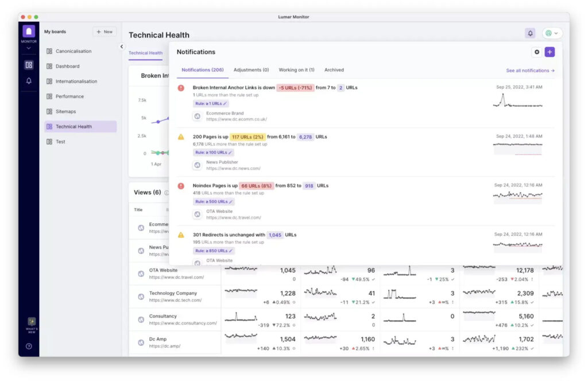Open Broken Internal Anchor Links trend thumbnail
This screenshot has width=588, height=381.
coord(517,102)
